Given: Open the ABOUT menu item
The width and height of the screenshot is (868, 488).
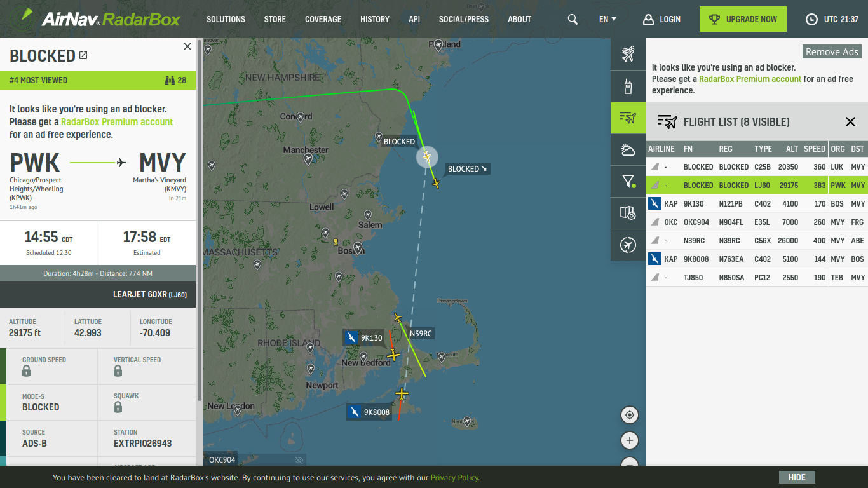Looking at the screenshot, I should click(x=519, y=19).
